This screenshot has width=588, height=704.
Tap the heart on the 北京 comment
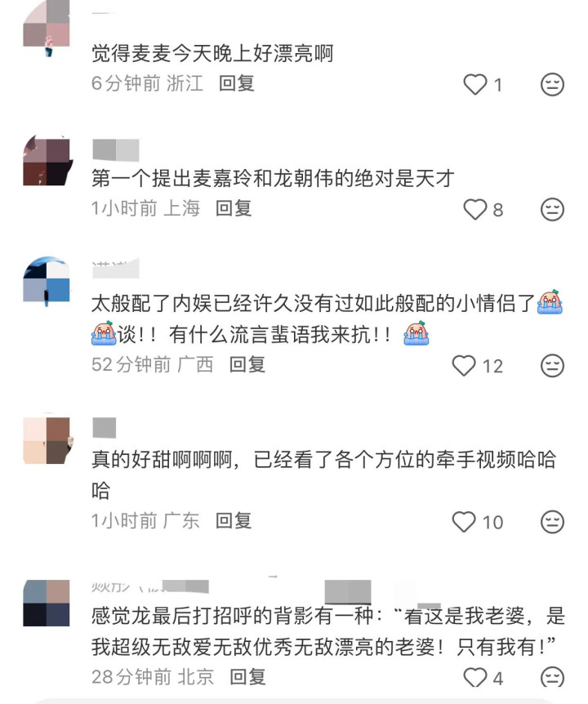tap(474, 678)
